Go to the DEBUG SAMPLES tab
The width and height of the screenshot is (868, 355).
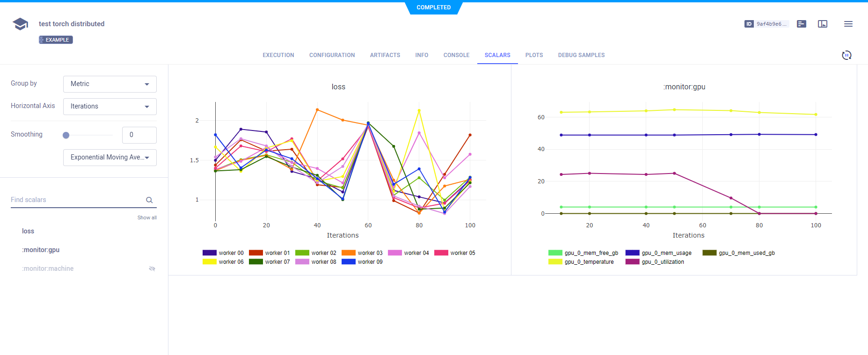[581, 55]
